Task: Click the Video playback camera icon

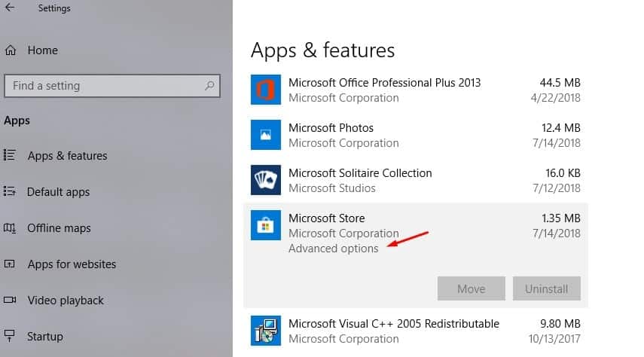Action: point(10,300)
